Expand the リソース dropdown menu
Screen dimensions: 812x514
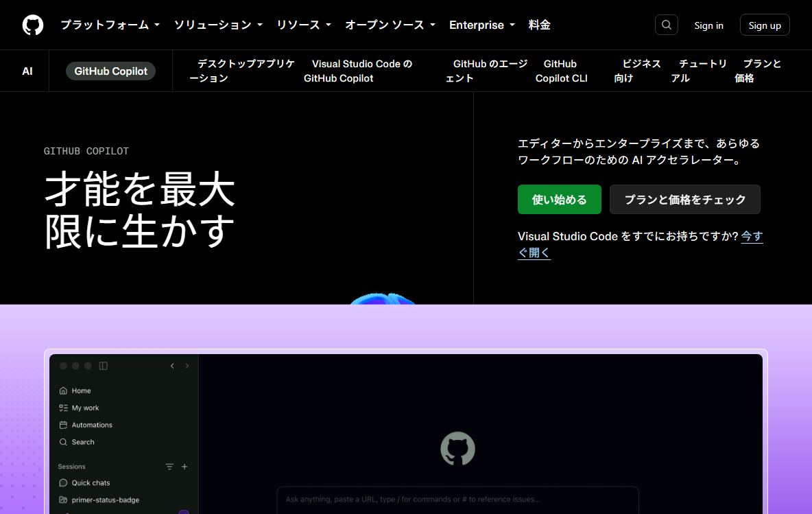pos(303,25)
